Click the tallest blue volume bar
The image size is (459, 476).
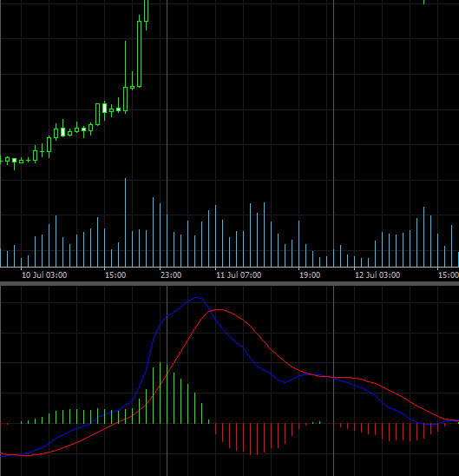pyautogui.click(x=125, y=222)
